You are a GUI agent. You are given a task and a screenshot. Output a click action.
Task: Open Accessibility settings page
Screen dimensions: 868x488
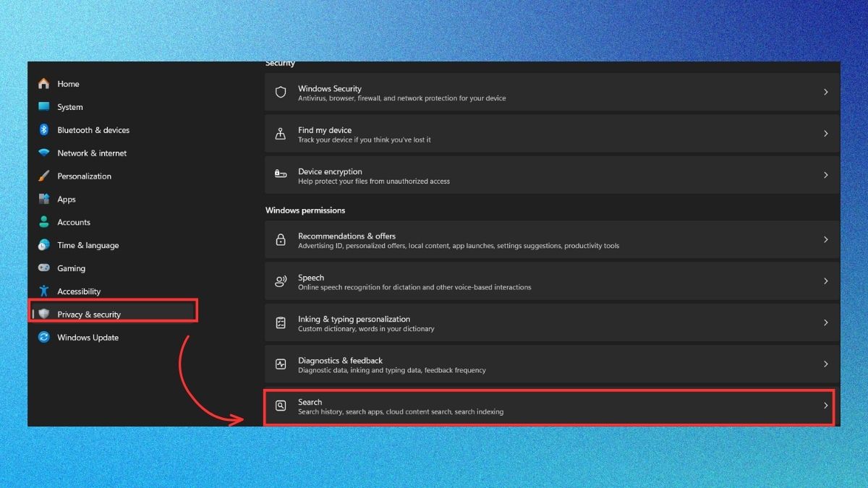[114, 291]
